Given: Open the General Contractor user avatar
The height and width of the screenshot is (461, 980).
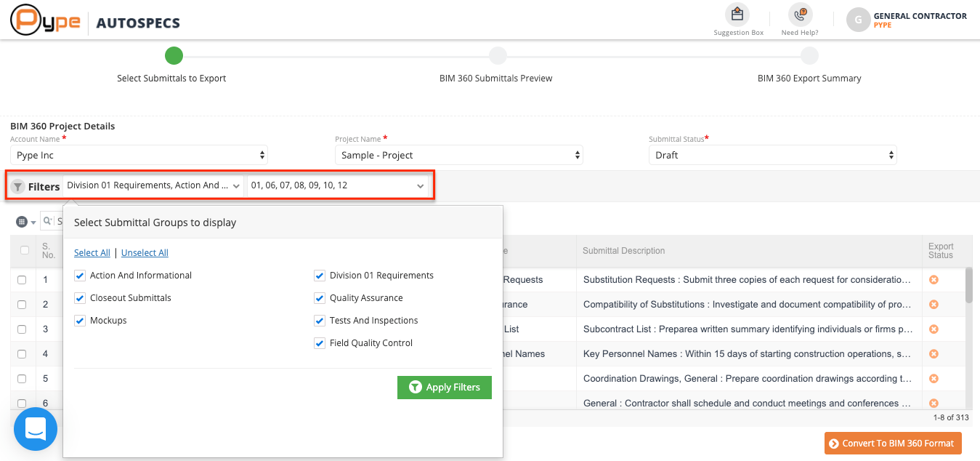Looking at the screenshot, I should (x=858, y=20).
